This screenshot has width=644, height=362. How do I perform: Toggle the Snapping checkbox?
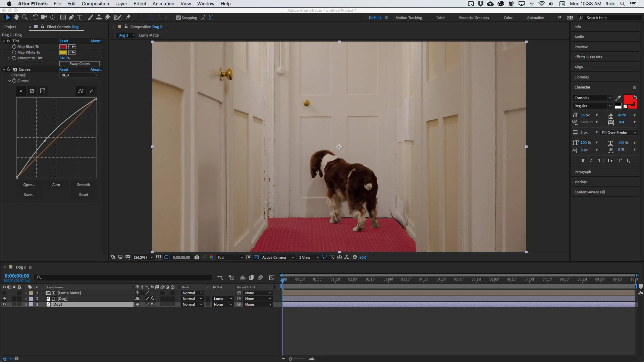pos(178,18)
